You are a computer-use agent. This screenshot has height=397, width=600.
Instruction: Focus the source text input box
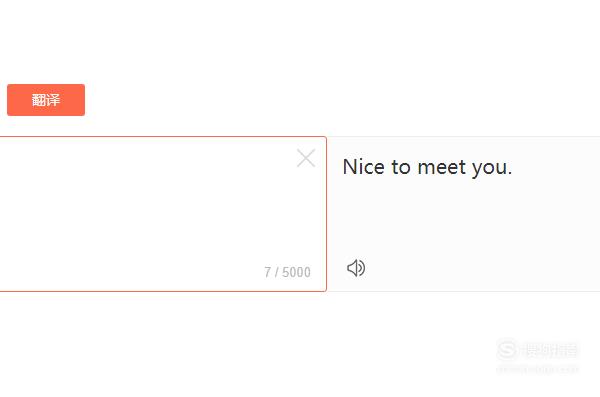pos(163,214)
